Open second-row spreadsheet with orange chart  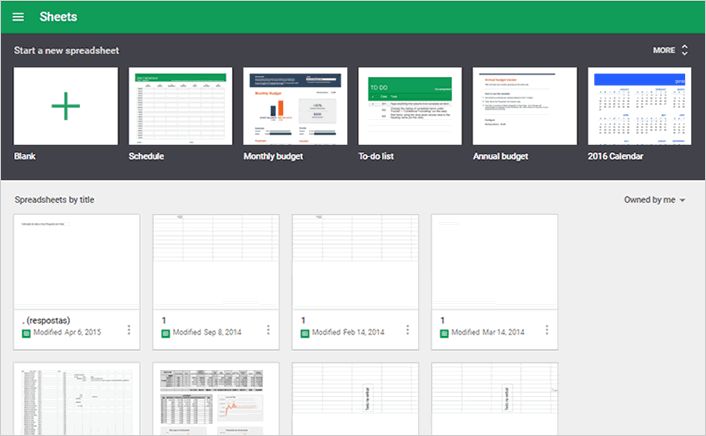[216, 399]
